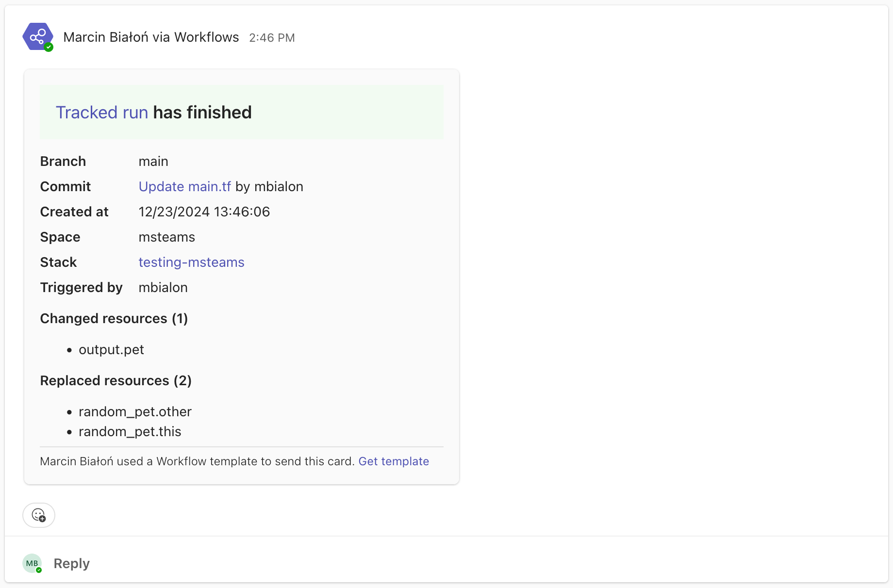Select 'output.pet' in changed resources list

tap(111, 349)
